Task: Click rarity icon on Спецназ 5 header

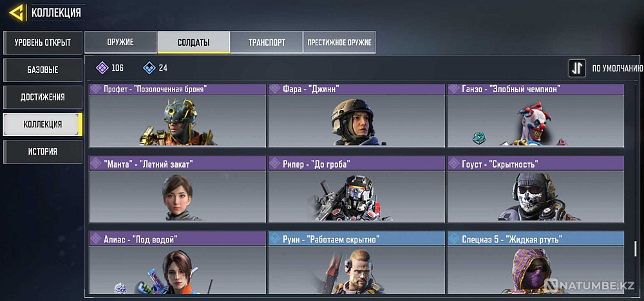Action: pyautogui.click(x=454, y=238)
